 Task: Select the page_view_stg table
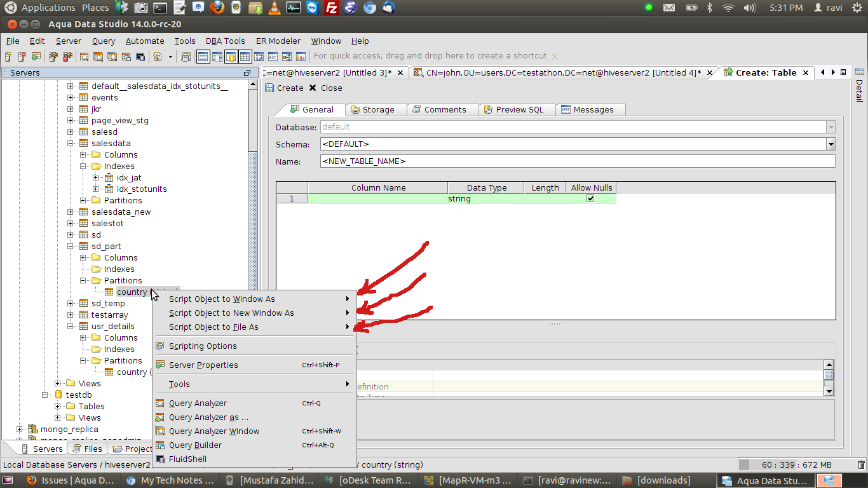point(120,121)
